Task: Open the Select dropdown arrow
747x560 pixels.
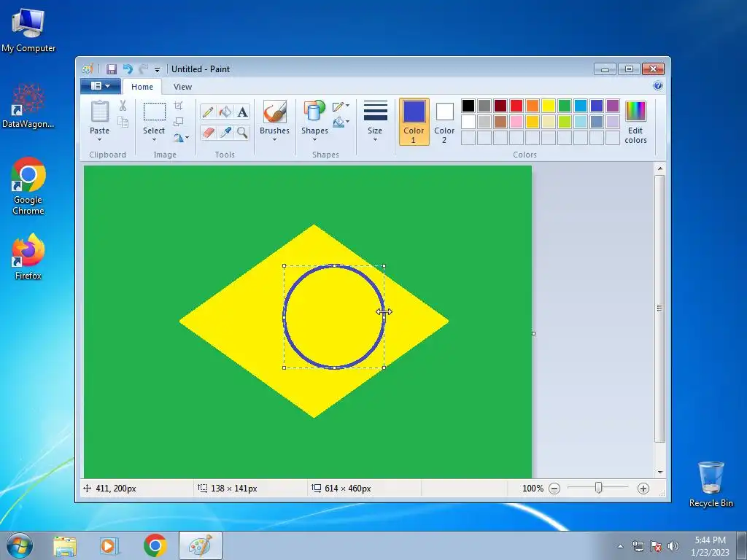Action: pyautogui.click(x=154, y=139)
